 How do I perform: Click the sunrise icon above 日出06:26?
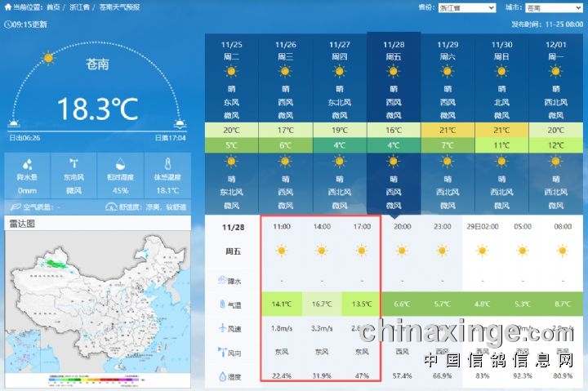pos(14,125)
